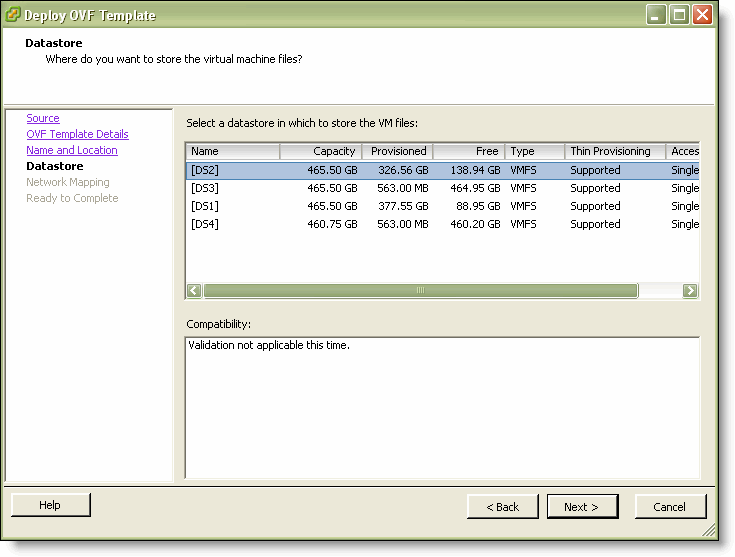The height and width of the screenshot is (557, 735).
Task: Click the 464.95 GB free value
Action: coord(475,188)
